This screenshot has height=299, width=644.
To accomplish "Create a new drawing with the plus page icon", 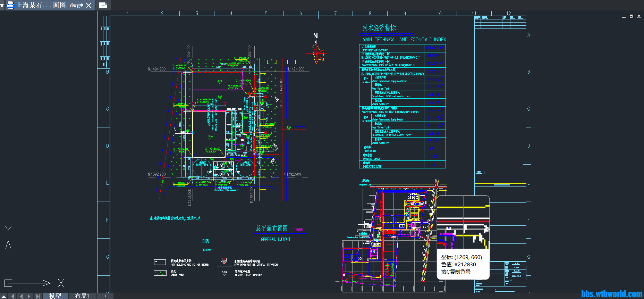I will pyautogui.click(x=103, y=5).
